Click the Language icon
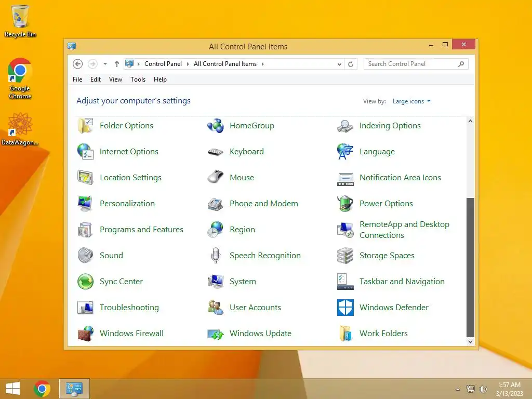The width and height of the screenshot is (532, 399). [x=345, y=152]
